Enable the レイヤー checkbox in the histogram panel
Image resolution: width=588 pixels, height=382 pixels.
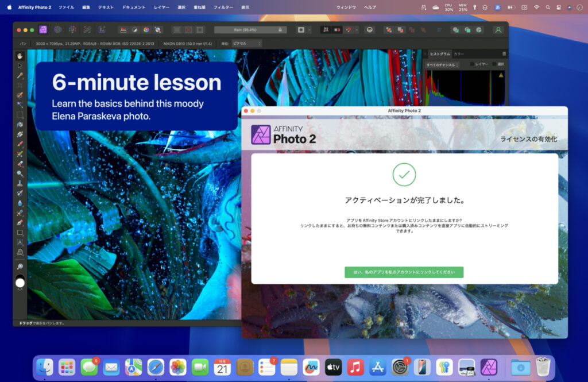(x=473, y=64)
